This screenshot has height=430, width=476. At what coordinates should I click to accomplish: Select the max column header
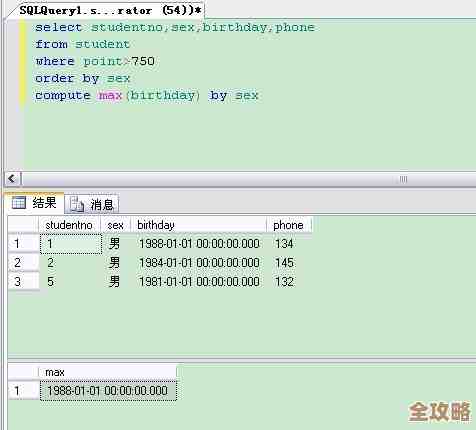(x=107, y=372)
